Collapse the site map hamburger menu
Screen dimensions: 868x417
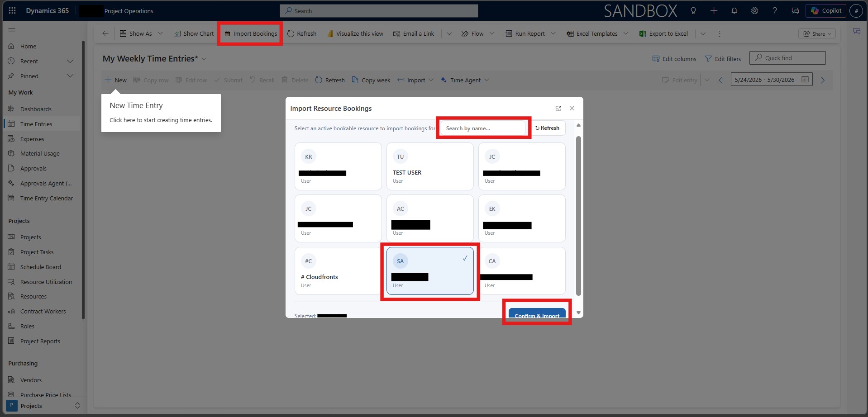[x=12, y=30]
